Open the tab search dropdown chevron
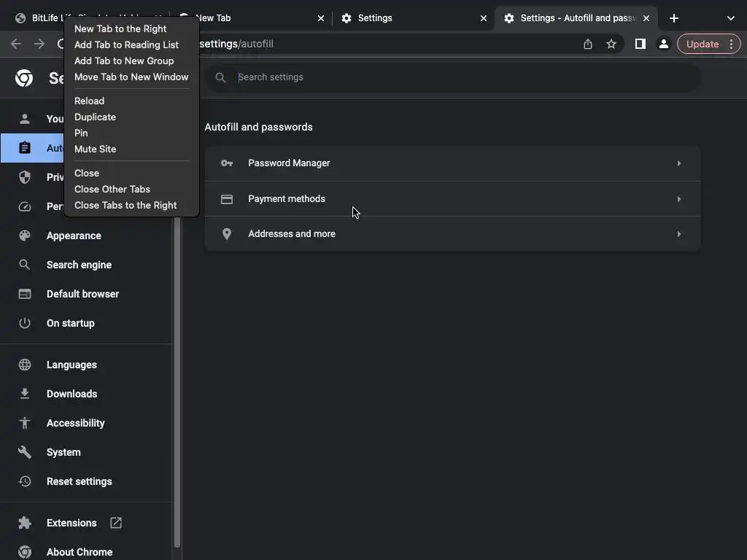Image resolution: width=747 pixels, height=560 pixels. click(731, 18)
